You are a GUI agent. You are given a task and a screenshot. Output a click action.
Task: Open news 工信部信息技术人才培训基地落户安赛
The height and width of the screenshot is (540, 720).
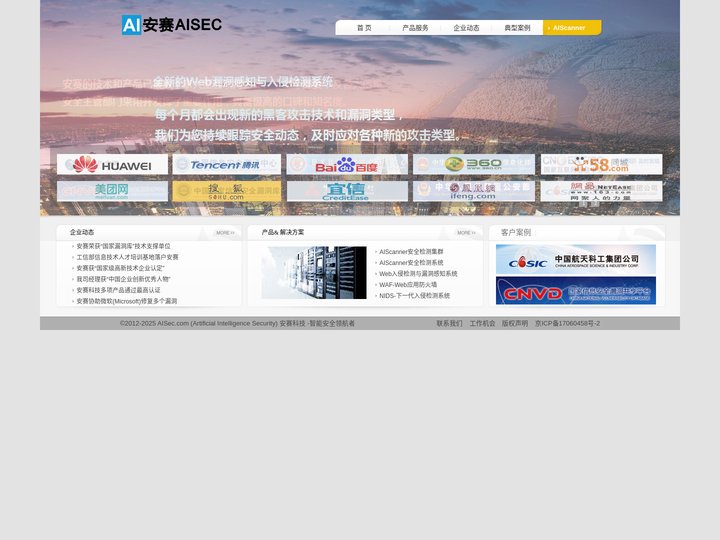127,257
